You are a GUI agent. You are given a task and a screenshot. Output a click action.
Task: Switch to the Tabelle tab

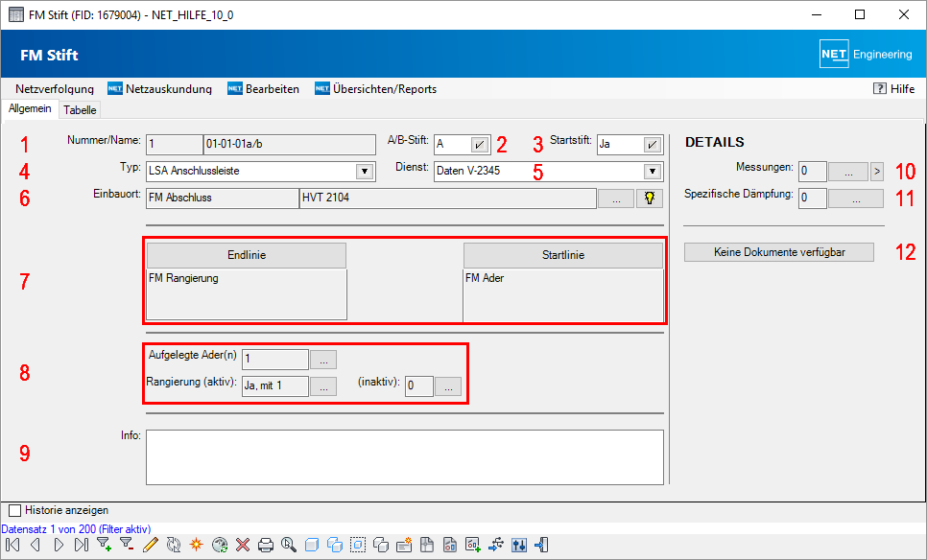80,109
